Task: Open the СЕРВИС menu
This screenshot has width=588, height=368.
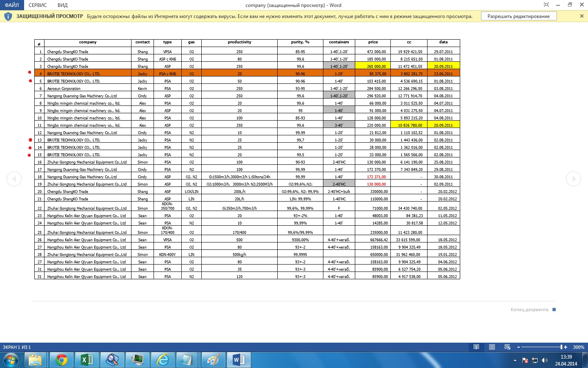Action: point(38,5)
